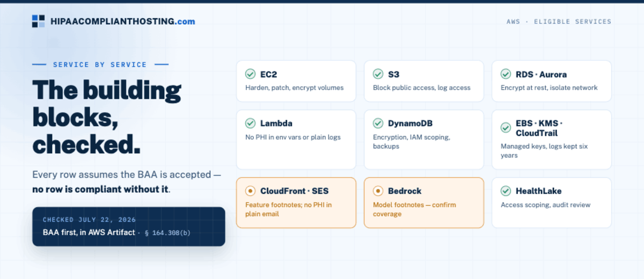Select the RDS · Aurora card title
644x279 pixels.
coord(541,75)
